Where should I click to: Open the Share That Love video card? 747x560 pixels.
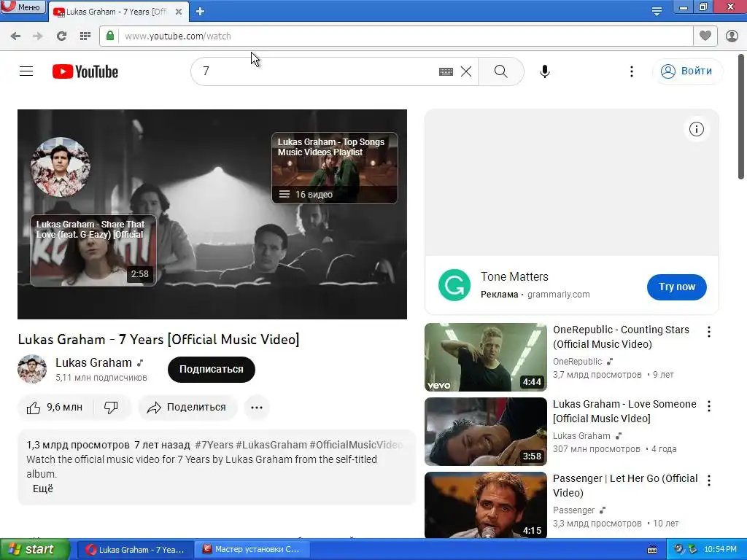click(x=93, y=251)
